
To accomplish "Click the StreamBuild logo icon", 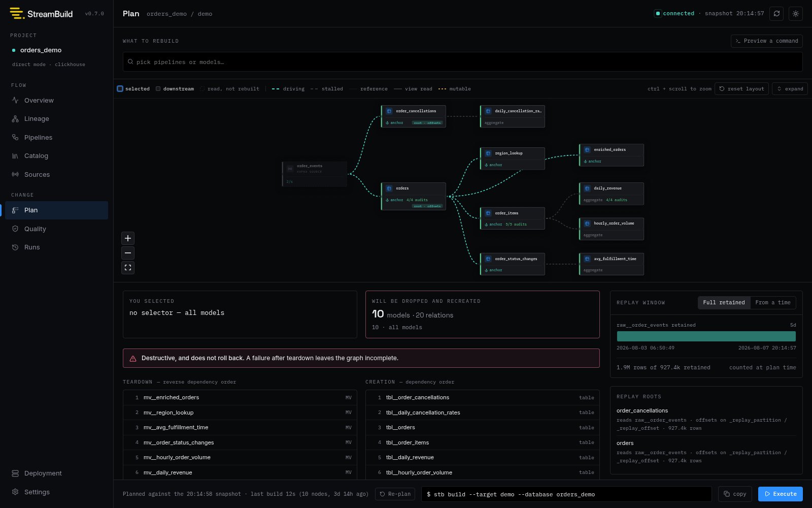I will point(17,14).
